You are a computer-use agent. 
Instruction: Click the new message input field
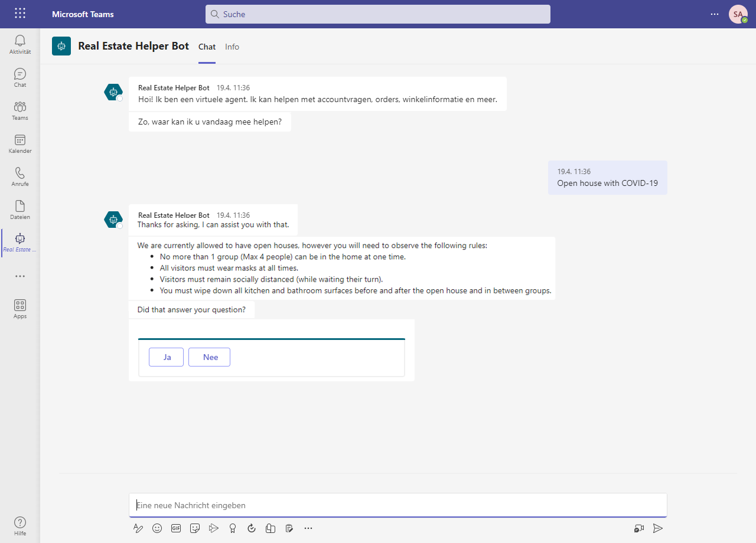398,505
